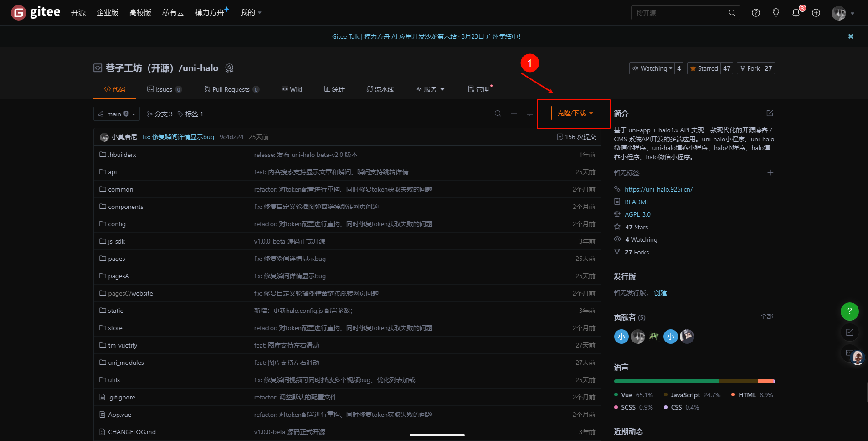Screen dimensions: 868x441
Task: Switch to the 代码 tab
Action: click(x=115, y=89)
